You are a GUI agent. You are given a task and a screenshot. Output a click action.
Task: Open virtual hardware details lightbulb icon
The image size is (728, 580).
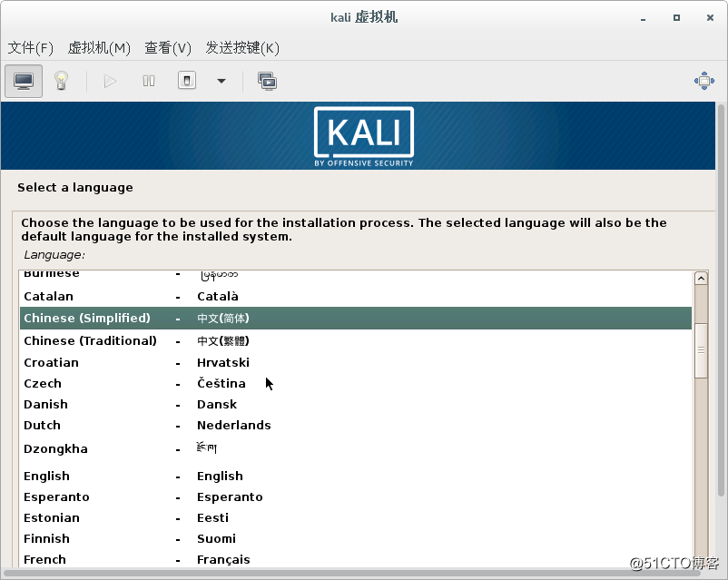point(62,82)
